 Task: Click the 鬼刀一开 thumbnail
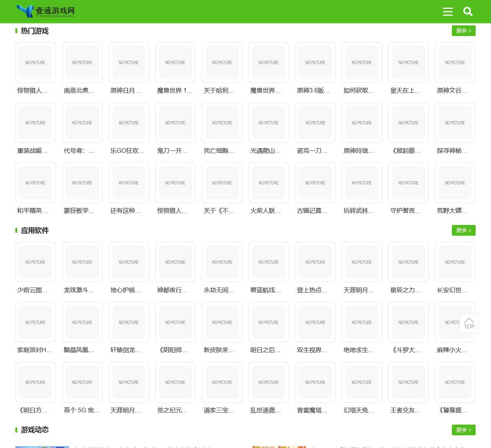click(175, 123)
